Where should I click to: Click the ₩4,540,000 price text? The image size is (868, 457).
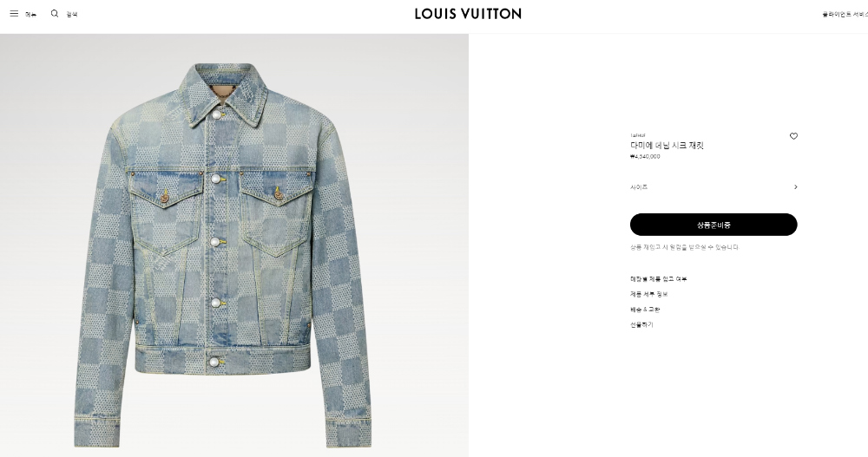click(645, 157)
